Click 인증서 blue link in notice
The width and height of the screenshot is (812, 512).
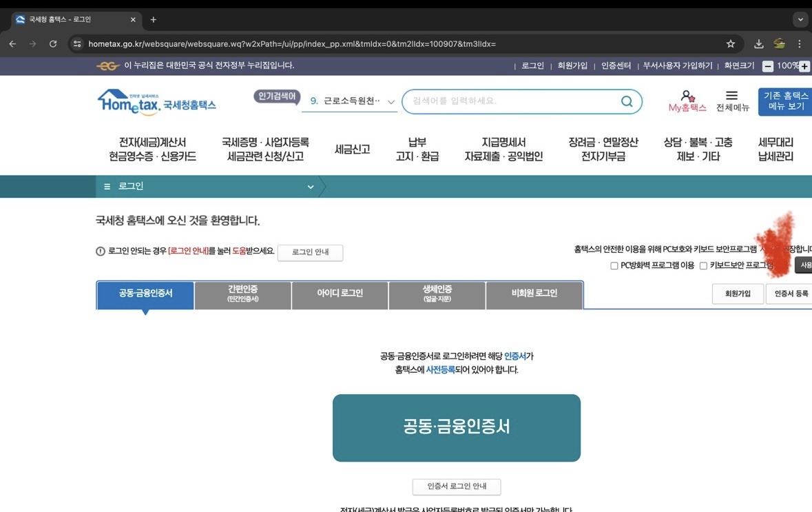pos(514,356)
